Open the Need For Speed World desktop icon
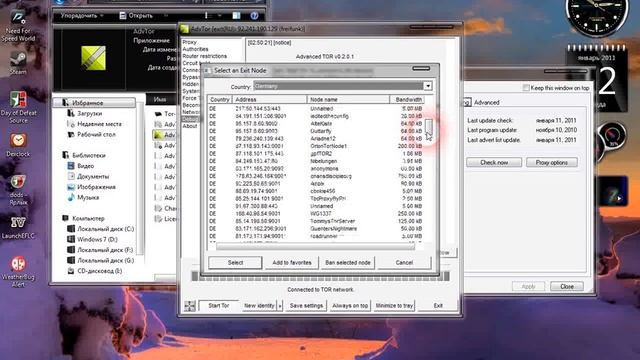This screenshot has width=640, height=360. (x=18, y=25)
